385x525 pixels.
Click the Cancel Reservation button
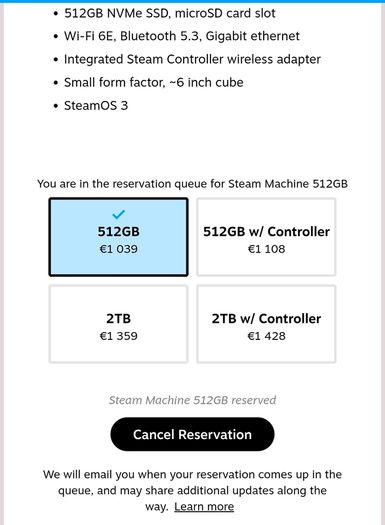pos(192,434)
